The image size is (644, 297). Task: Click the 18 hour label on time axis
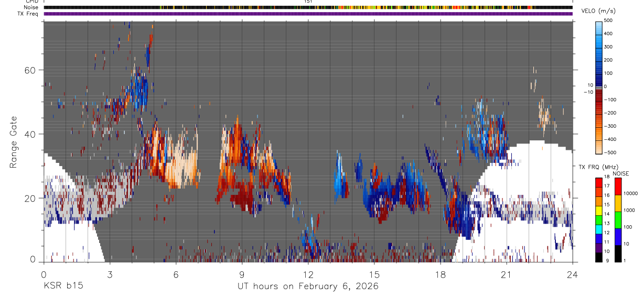(x=441, y=274)
